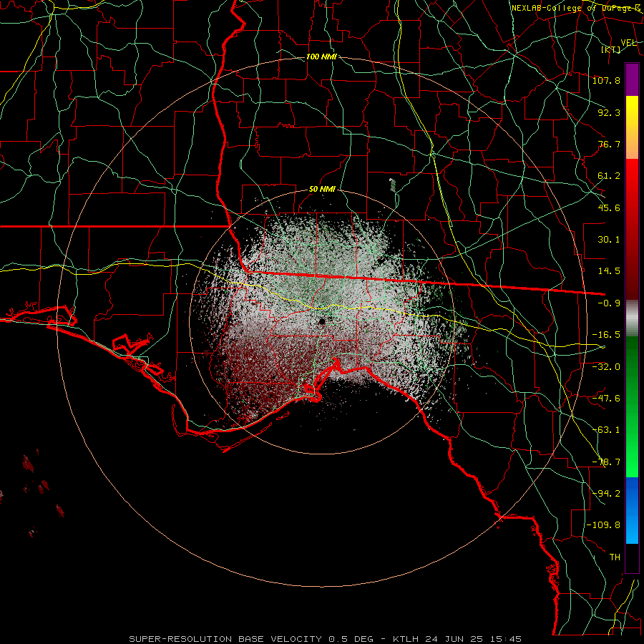The width and height of the screenshot is (644, 644).
Task: Click the gray near-zero segment of color bar
Action: (632, 318)
